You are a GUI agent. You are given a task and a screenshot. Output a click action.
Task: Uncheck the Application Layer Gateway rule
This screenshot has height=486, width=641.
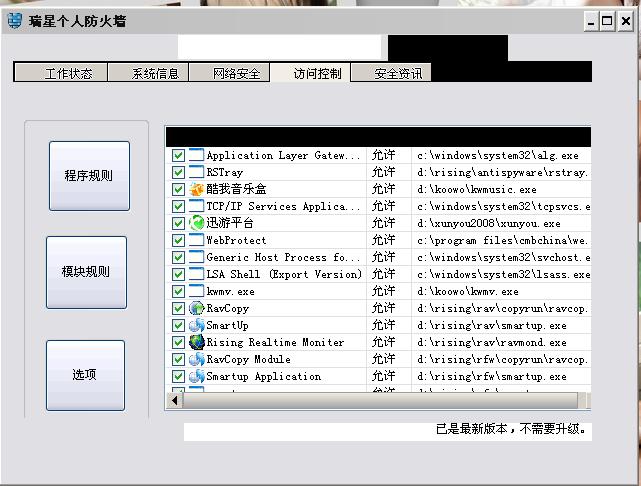[x=178, y=156]
